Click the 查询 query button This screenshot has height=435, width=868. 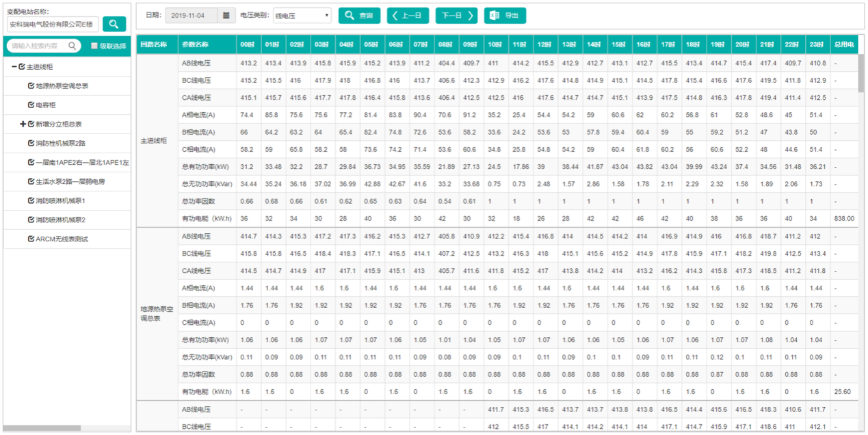pyautogui.click(x=359, y=16)
